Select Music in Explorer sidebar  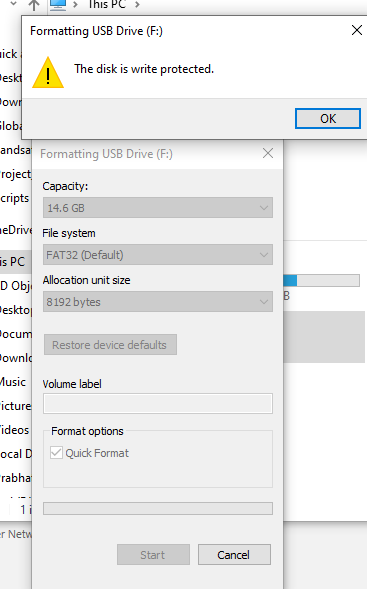13,382
